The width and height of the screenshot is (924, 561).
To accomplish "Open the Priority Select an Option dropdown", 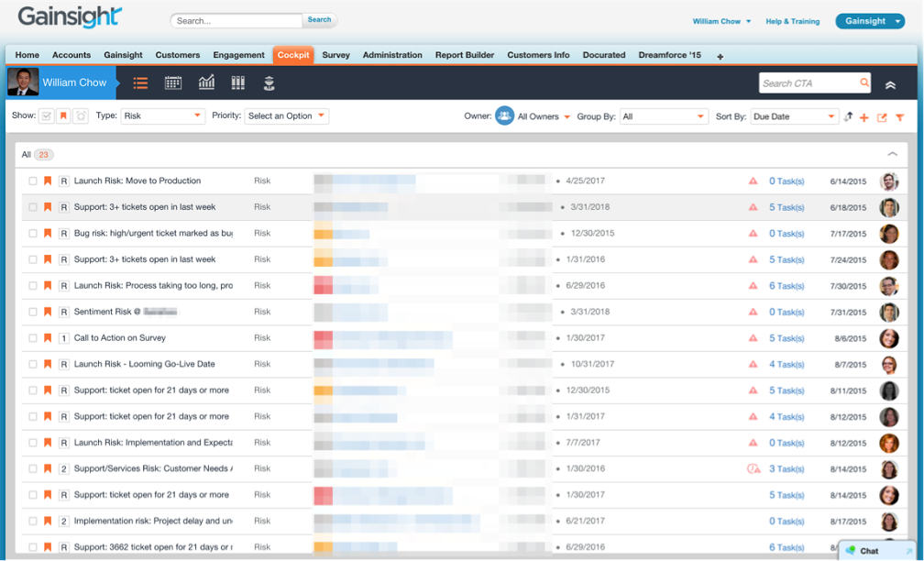I will pos(286,116).
